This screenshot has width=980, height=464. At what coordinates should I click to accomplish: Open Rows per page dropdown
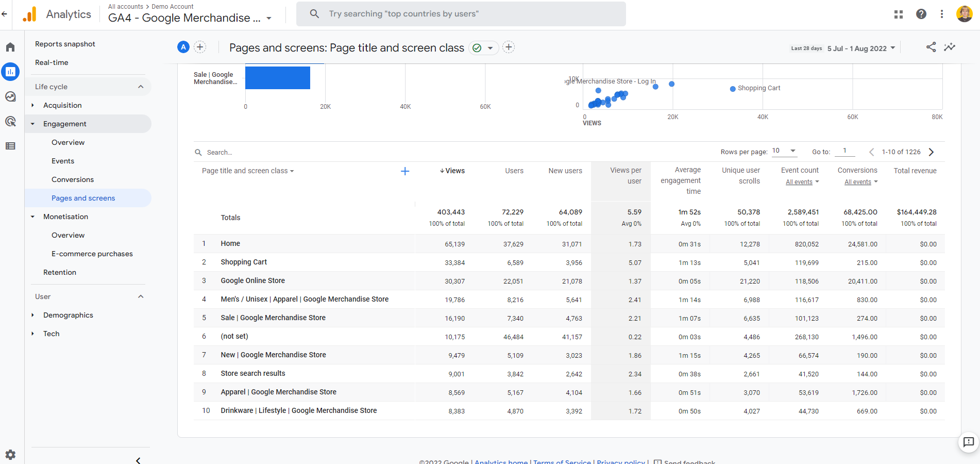click(x=784, y=151)
